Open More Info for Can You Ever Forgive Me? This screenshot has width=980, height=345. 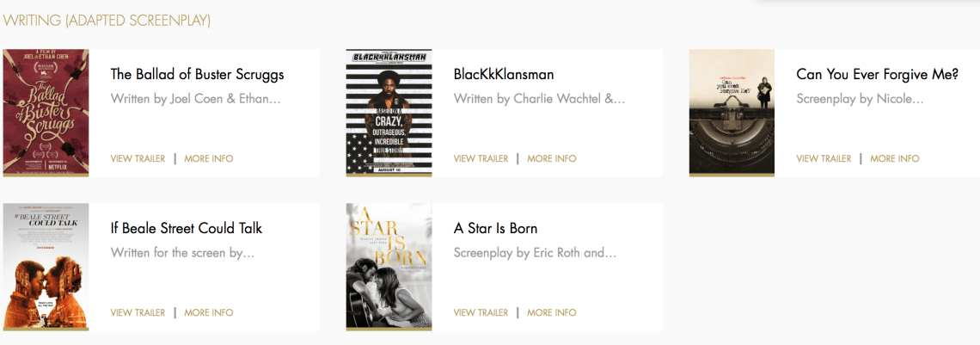894,158
